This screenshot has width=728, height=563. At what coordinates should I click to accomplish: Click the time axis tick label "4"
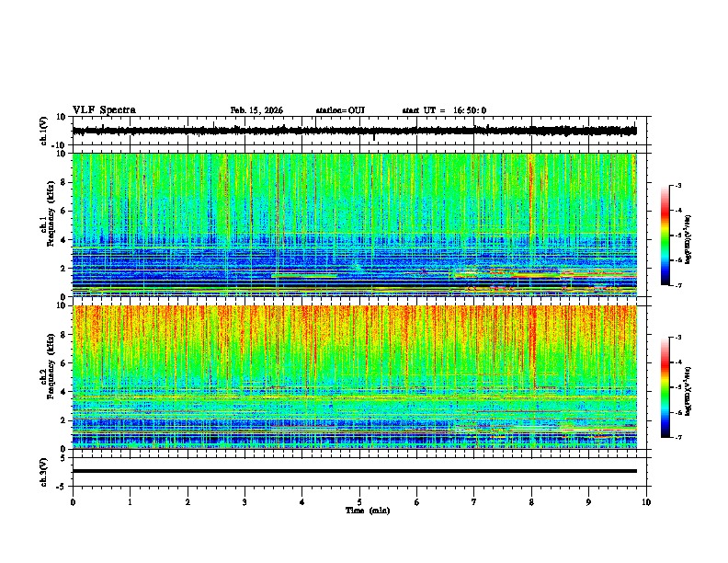tap(302, 502)
